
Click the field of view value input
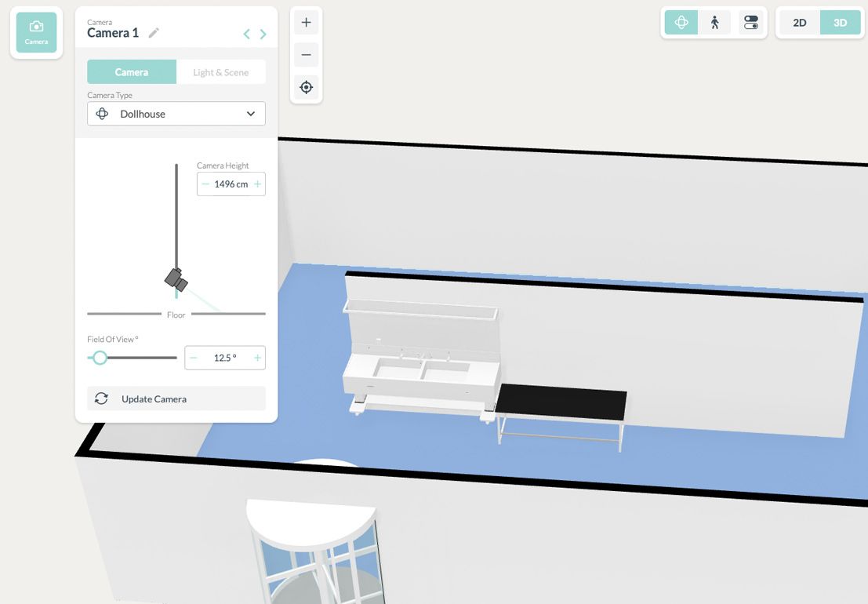tap(225, 358)
